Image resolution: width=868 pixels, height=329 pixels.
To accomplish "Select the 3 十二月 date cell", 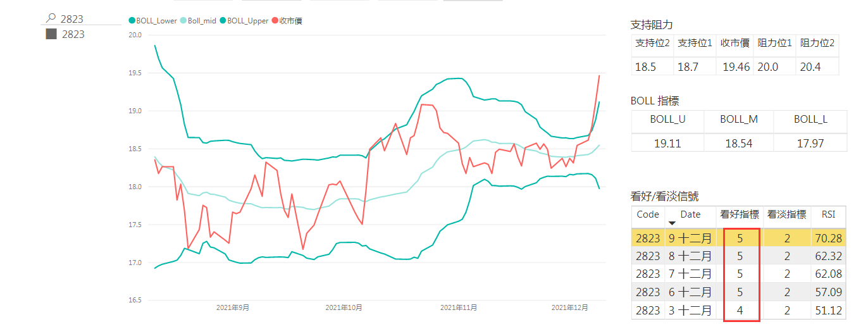I will point(690,311).
